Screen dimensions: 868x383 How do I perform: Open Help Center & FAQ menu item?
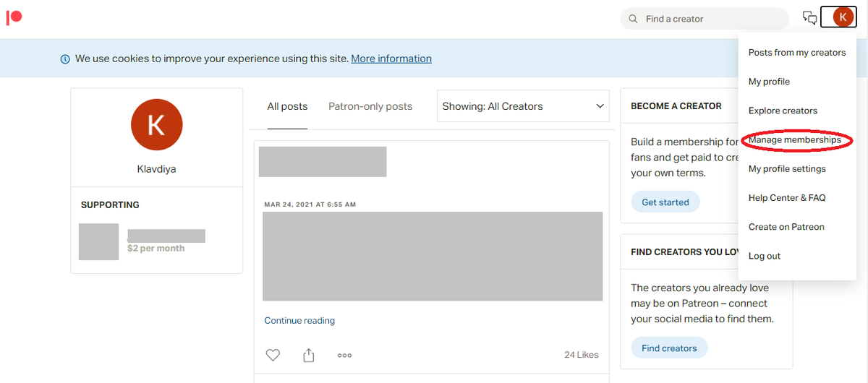coord(787,197)
